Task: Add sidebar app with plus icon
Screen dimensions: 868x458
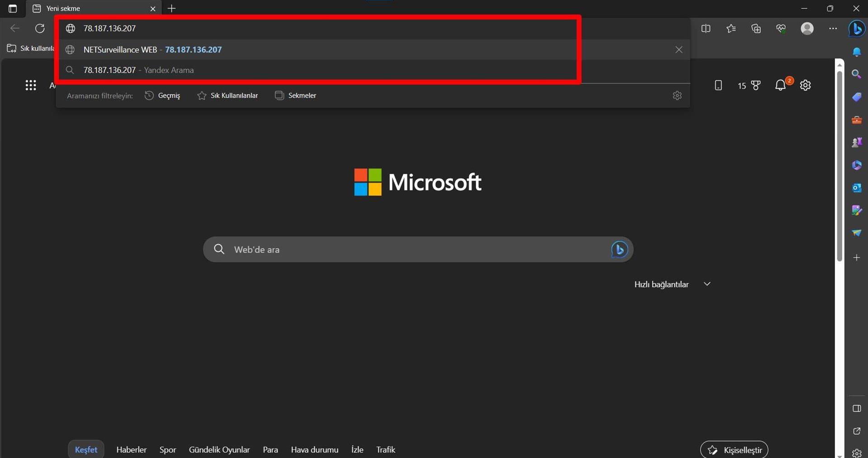Action: coord(857,258)
